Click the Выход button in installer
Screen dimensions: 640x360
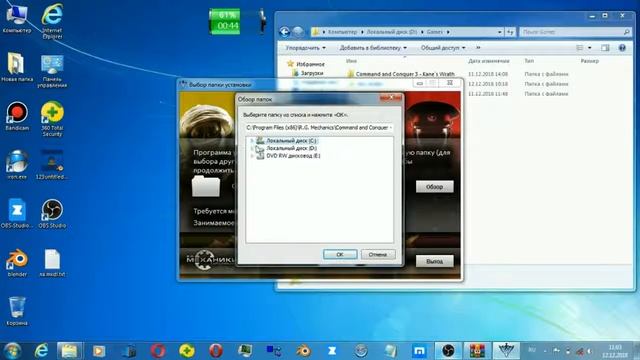[434, 261]
